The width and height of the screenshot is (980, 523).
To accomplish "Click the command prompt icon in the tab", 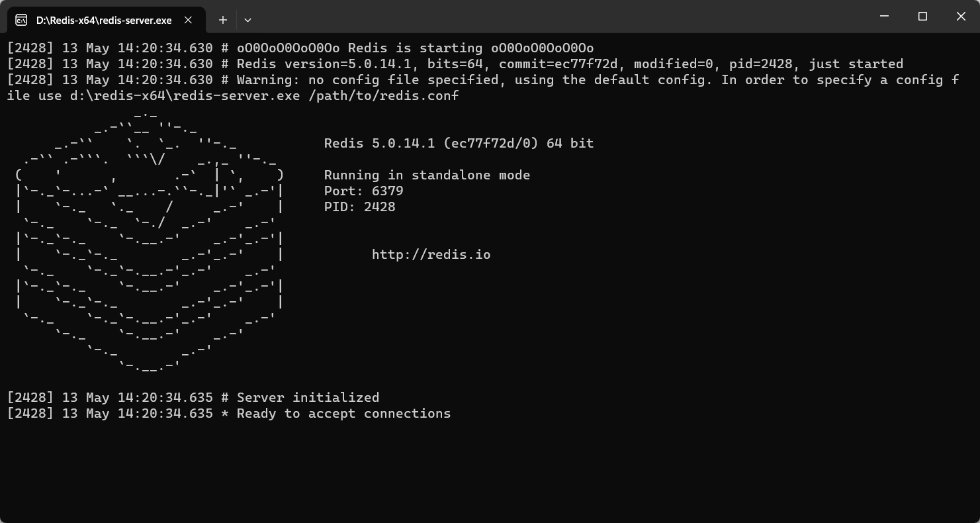I will (21, 20).
